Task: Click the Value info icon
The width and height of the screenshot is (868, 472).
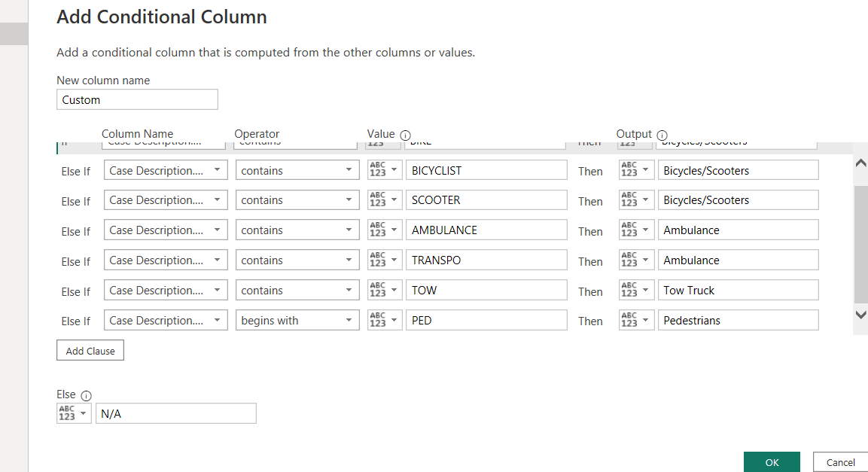Action: (405, 135)
